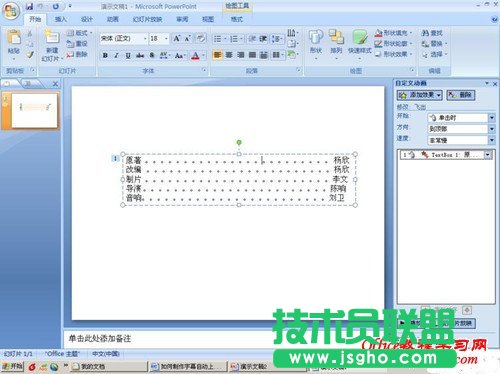Click the IE browser icon in taskbar quick launch
500x374 pixels.
click(54, 367)
